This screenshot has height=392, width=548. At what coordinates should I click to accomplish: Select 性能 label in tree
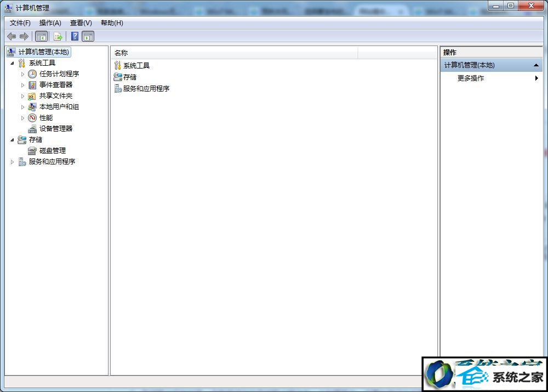coord(46,118)
